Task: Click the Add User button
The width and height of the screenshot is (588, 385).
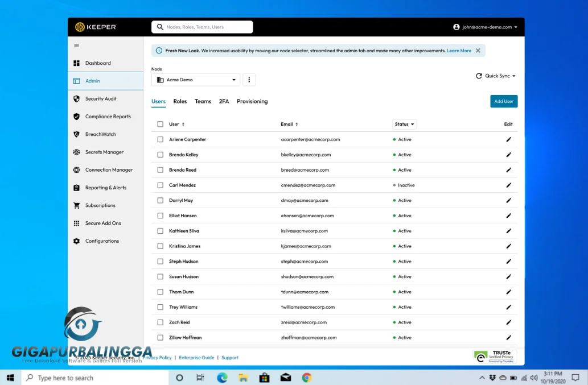Action: pos(503,101)
